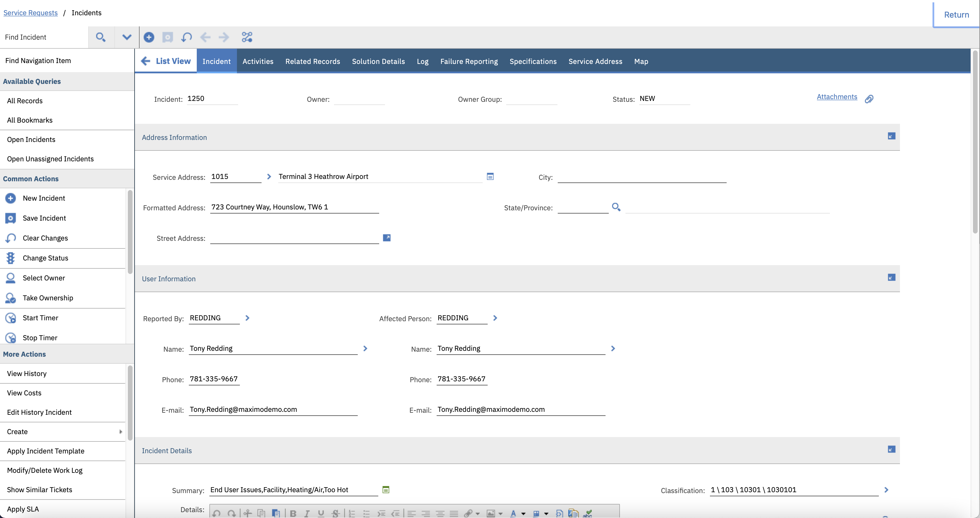Click the Clear Changes undo toolbar icon
The width and height of the screenshot is (980, 518).
(186, 37)
